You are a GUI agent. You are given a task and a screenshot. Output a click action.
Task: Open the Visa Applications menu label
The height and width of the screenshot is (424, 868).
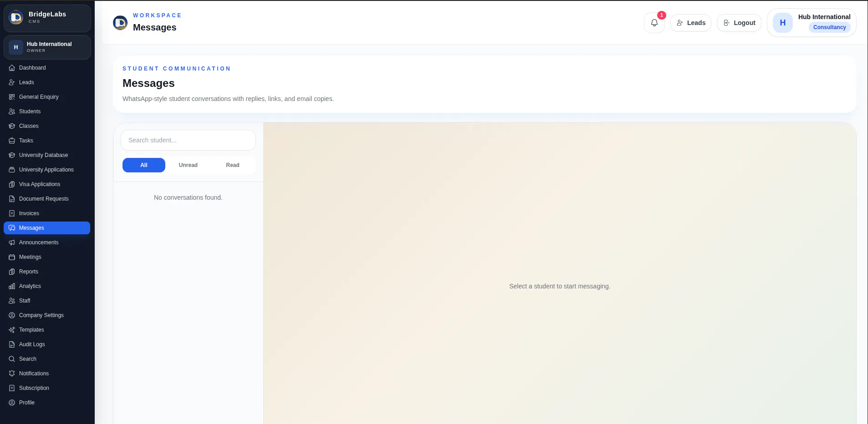pos(40,184)
